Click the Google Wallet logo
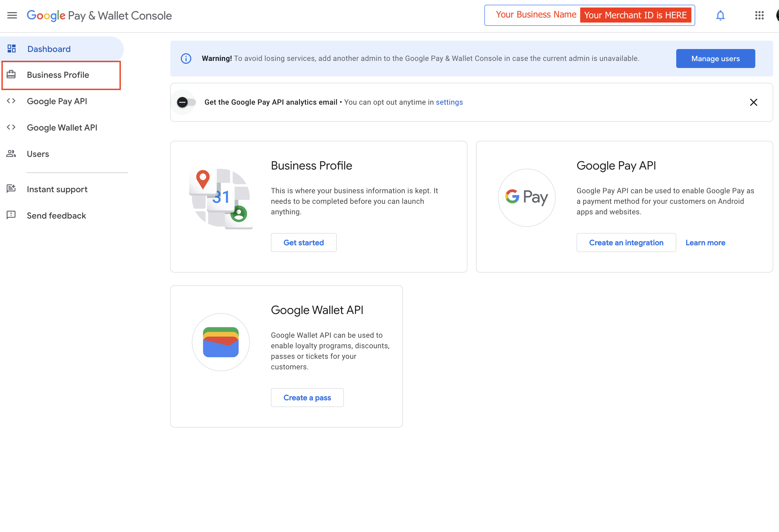 221,342
